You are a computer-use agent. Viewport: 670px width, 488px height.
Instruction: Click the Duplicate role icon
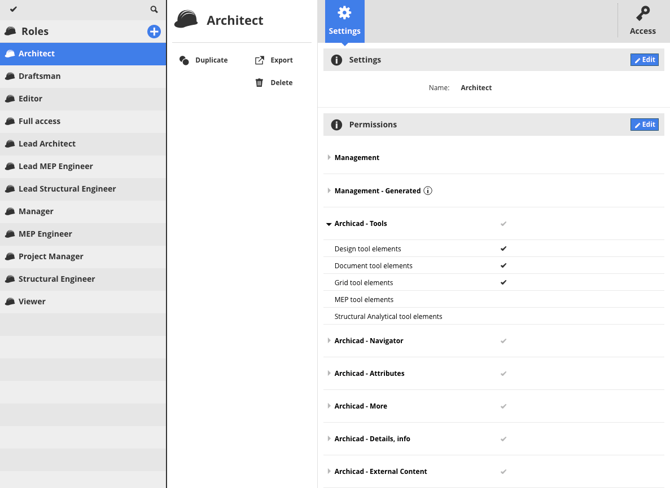(184, 60)
